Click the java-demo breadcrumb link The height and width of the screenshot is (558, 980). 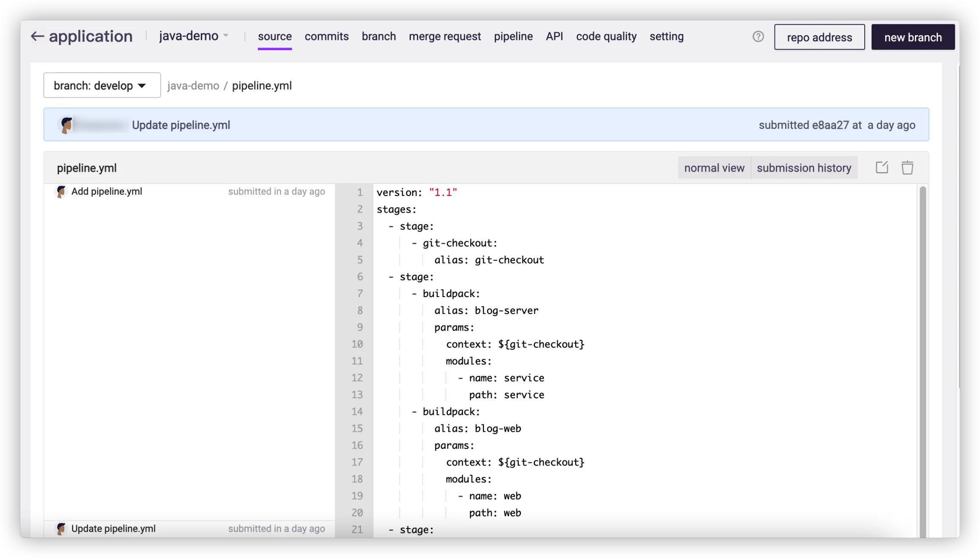point(193,86)
